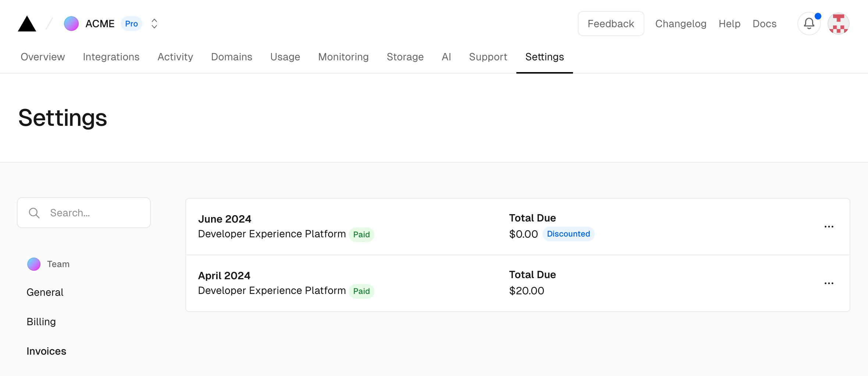
Task: Open the notifications bell
Action: pos(809,24)
